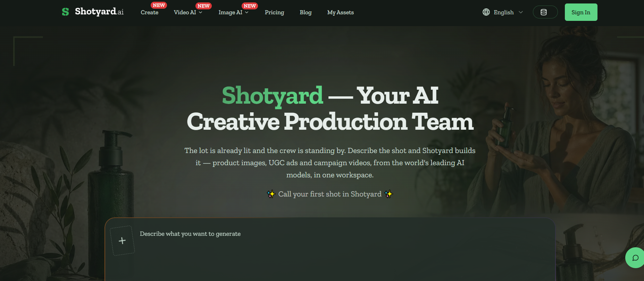Click the sparkle icon after Shotyard tagline
Image resolution: width=644 pixels, height=281 pixels.
click(388, 194)
